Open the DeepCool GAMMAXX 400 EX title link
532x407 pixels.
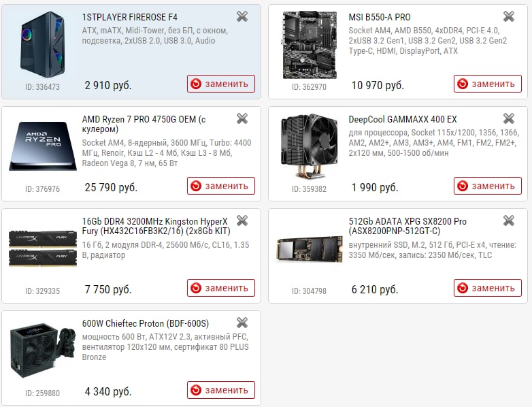coord(403,120)
